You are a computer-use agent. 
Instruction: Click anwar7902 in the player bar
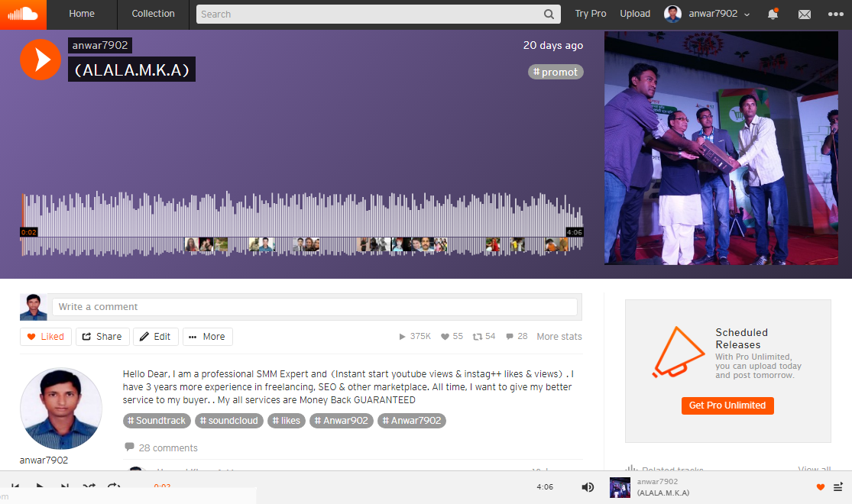click(657, 481)
